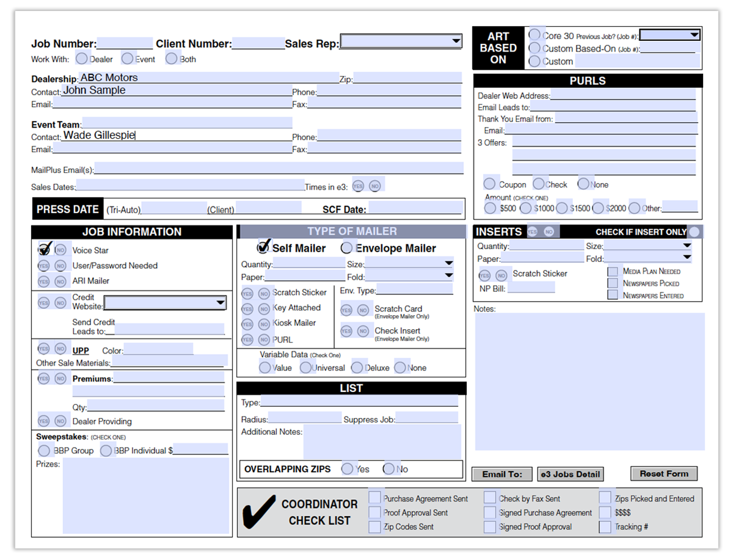Click the SCF Date field
The width and height of the screenshot is (733, 560).
point(414,208)
